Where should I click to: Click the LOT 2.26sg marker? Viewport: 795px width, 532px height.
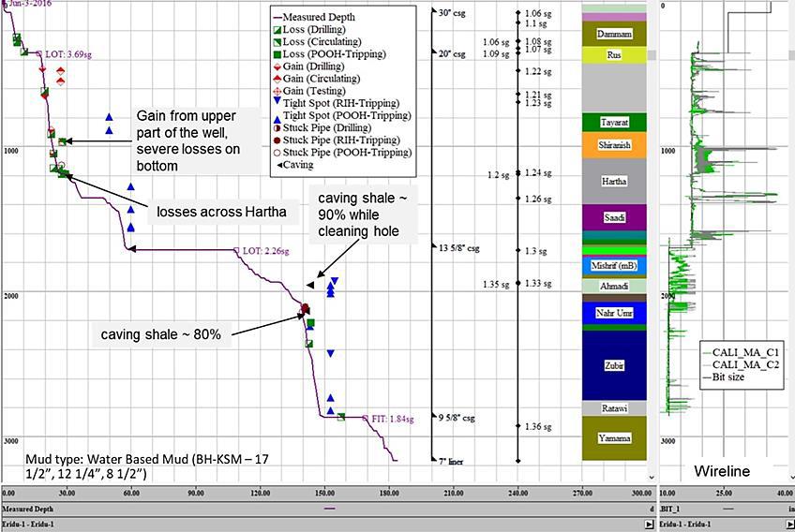pyautogui.click(x=235, y=250)
